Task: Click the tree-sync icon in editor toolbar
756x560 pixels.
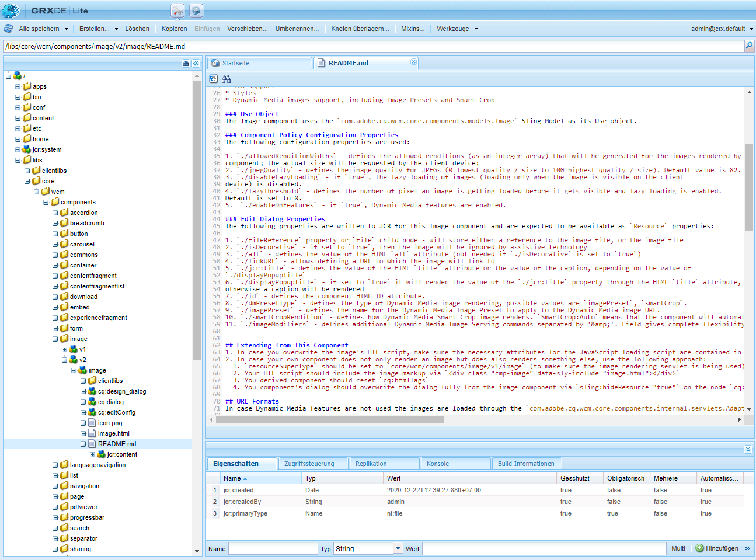Action: (214, 79)
